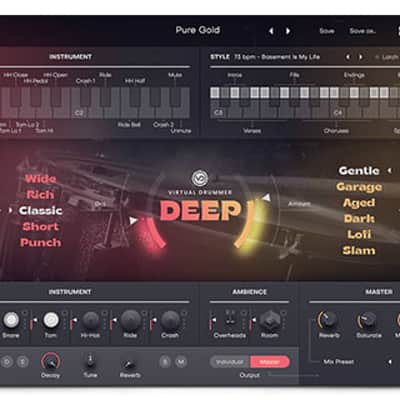Select the Aged ambience mode
Image resolution: width=400 pixels, height=400 pixels.
pos(359,203)
